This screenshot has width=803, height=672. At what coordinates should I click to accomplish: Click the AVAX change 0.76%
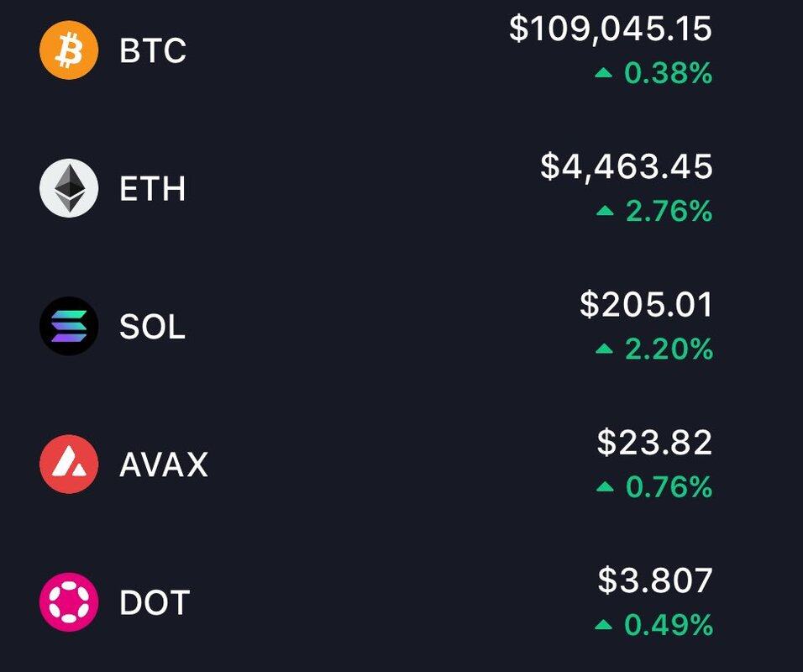(x=669, y=486)
